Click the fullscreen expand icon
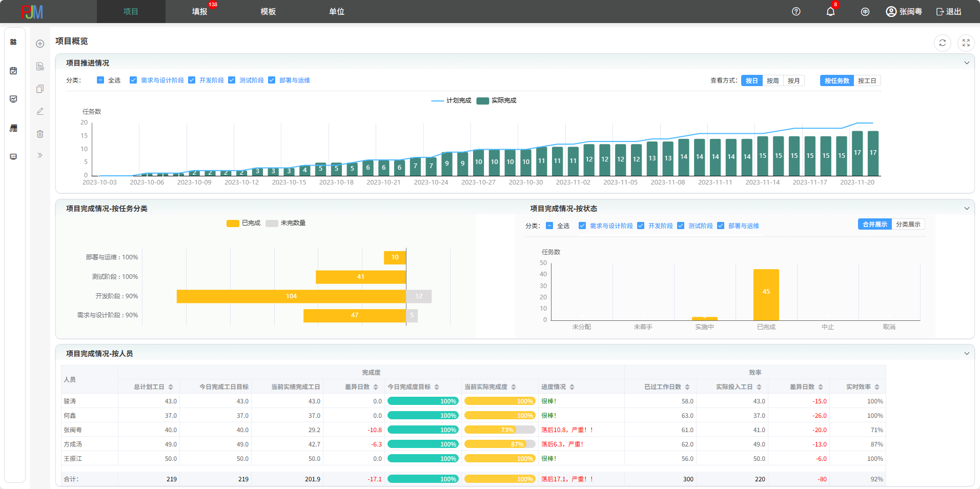This screenshot has height=489, width=980. [966, 43]
